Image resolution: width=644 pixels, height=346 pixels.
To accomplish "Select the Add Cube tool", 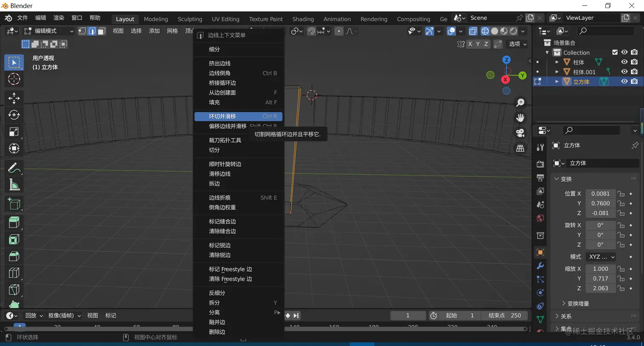I will (14, 203).
